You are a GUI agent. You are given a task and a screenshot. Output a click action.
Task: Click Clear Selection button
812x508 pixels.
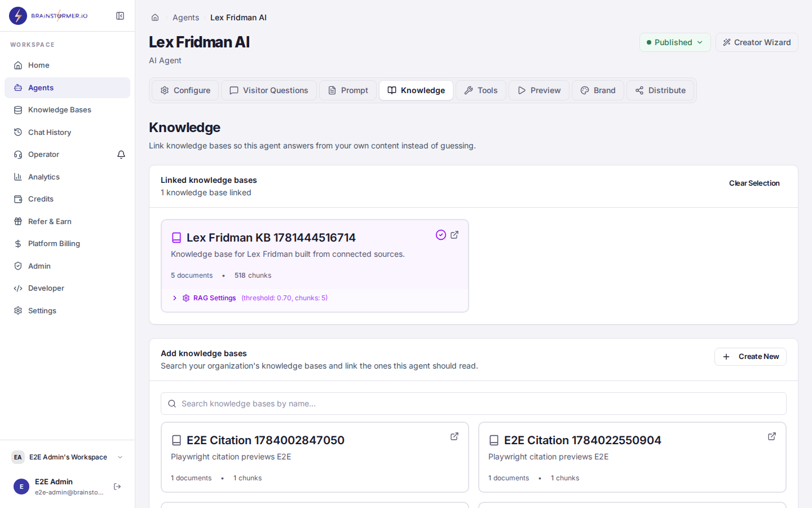click(754, 183)
